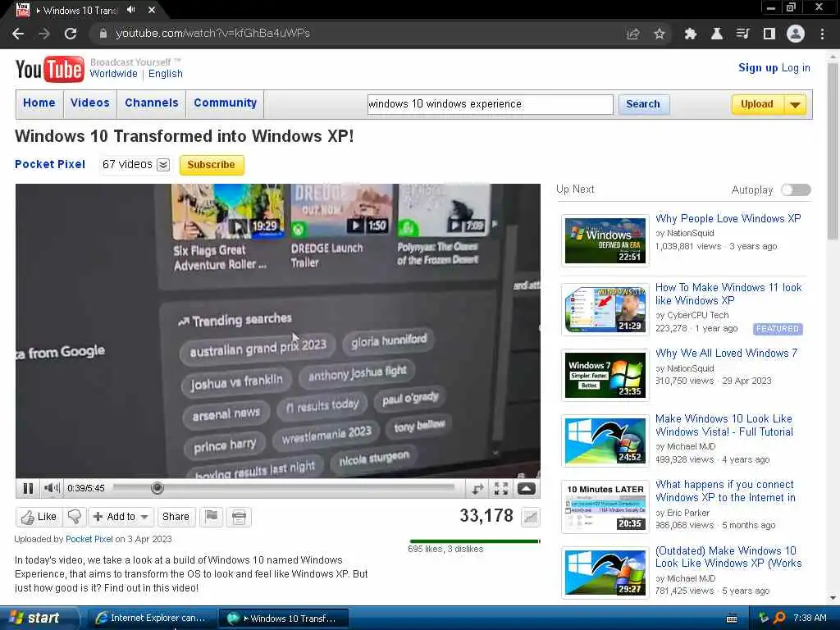This screenshot has height=630, width=840.
Task: Go back with browser back arrow
Action: [18, 34]
